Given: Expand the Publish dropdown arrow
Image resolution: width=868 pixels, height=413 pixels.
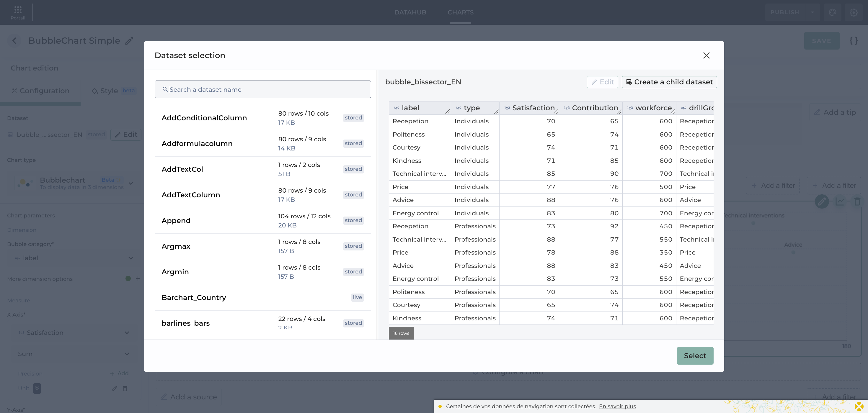Looking at the screenshot, I should (x=812, y=12).
